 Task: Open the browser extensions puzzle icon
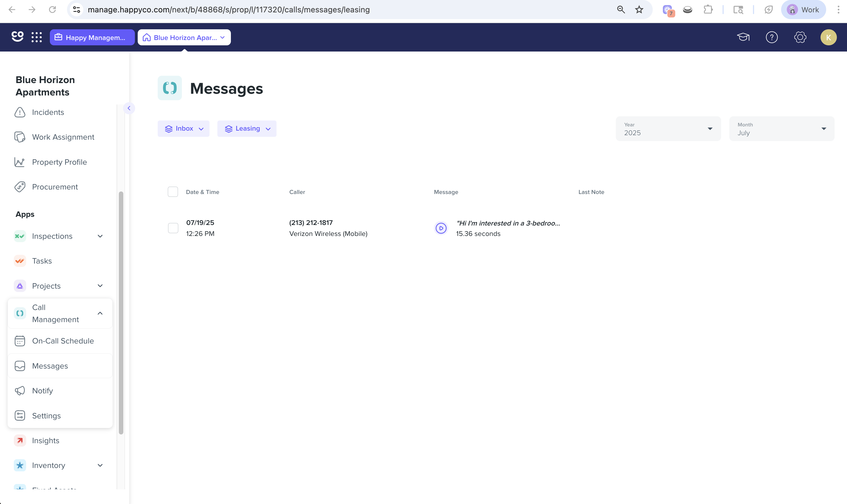tap(708, 10)
